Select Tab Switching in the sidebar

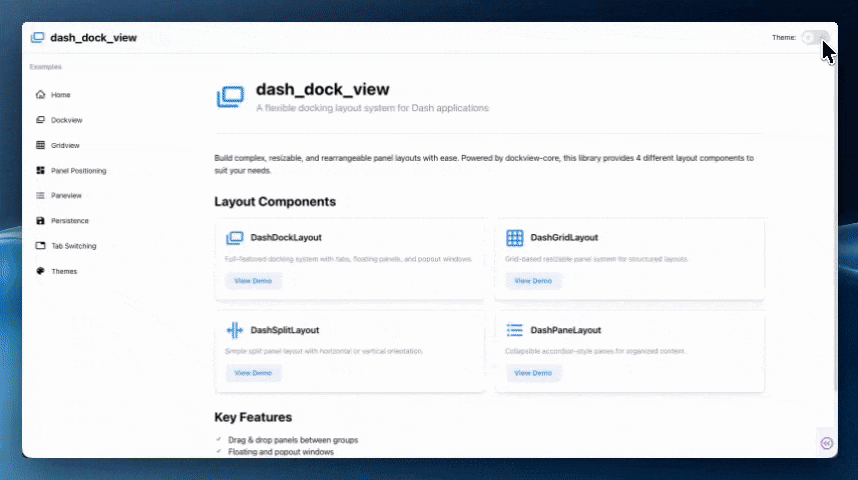73,246
